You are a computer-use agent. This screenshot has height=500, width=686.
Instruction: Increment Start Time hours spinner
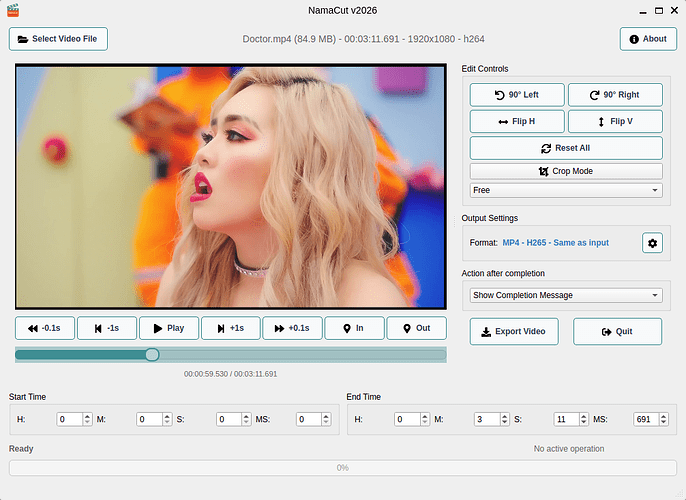[x=88, y=416]
